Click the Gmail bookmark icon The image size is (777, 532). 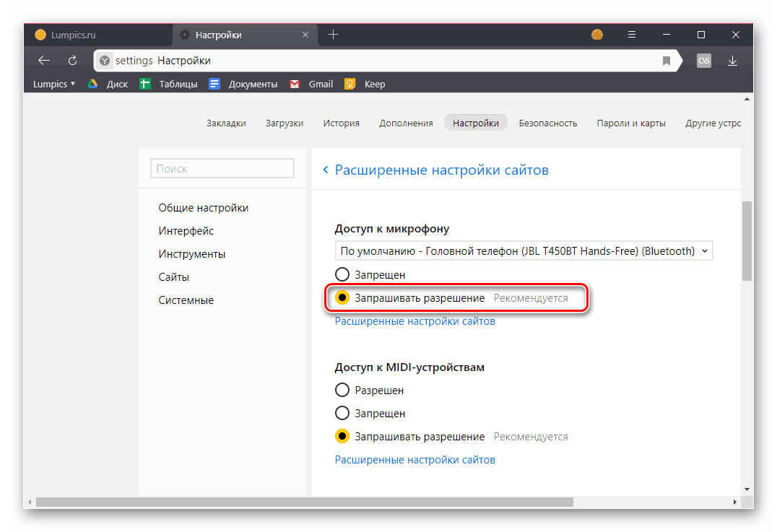click(295, 84)
